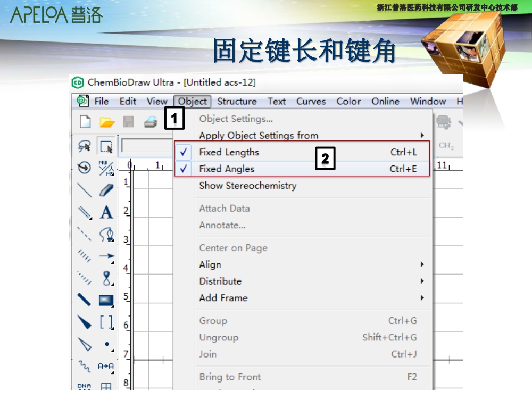Select the Chemical Symbols dot tool

coord(107,345)
